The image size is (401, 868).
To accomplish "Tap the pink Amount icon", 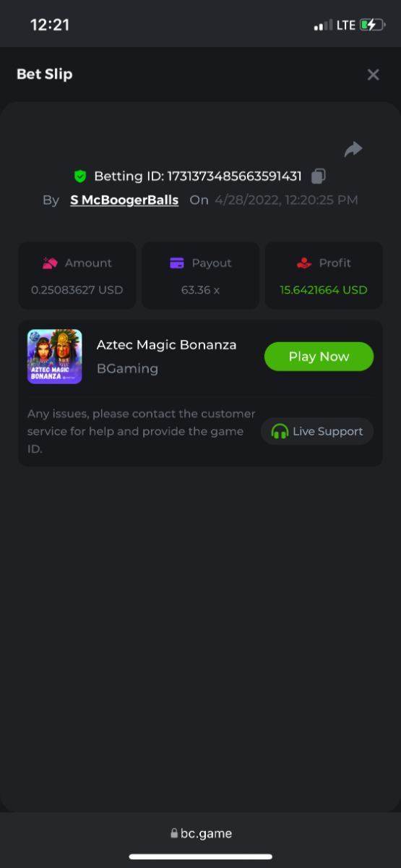I will click(50, 263).
